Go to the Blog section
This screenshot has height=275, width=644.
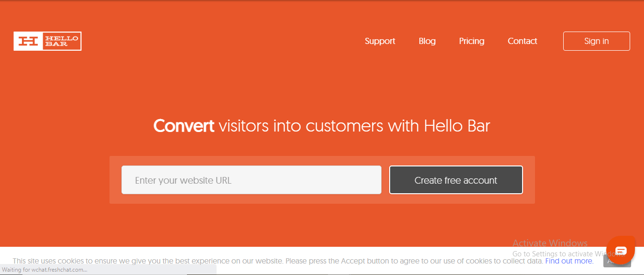click(x=427, y=41)
